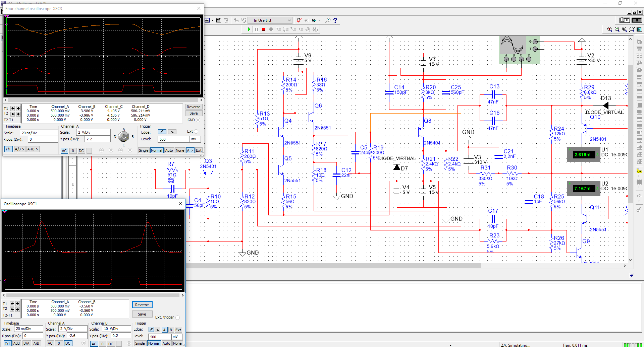This screenshot has width=644, height=347.
Task: Click the record simulation circle icon
Action: click(271, 29)
